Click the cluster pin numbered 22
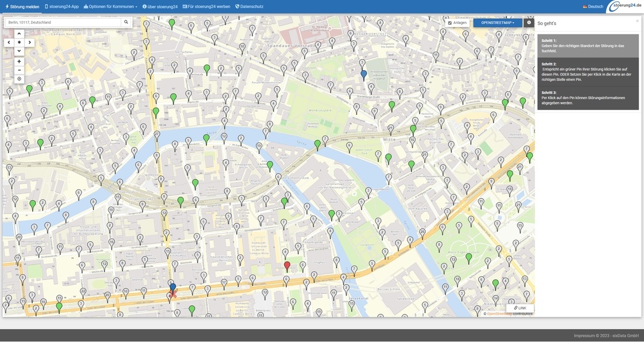The height and width of the screenshot is (342, 644). tap(83, 293)
